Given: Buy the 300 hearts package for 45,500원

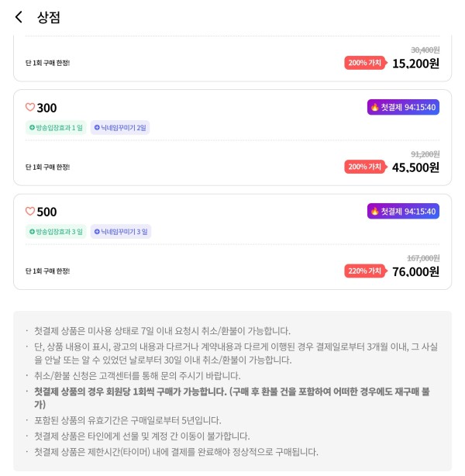Looking at the screenshot, I should (415, 167).
